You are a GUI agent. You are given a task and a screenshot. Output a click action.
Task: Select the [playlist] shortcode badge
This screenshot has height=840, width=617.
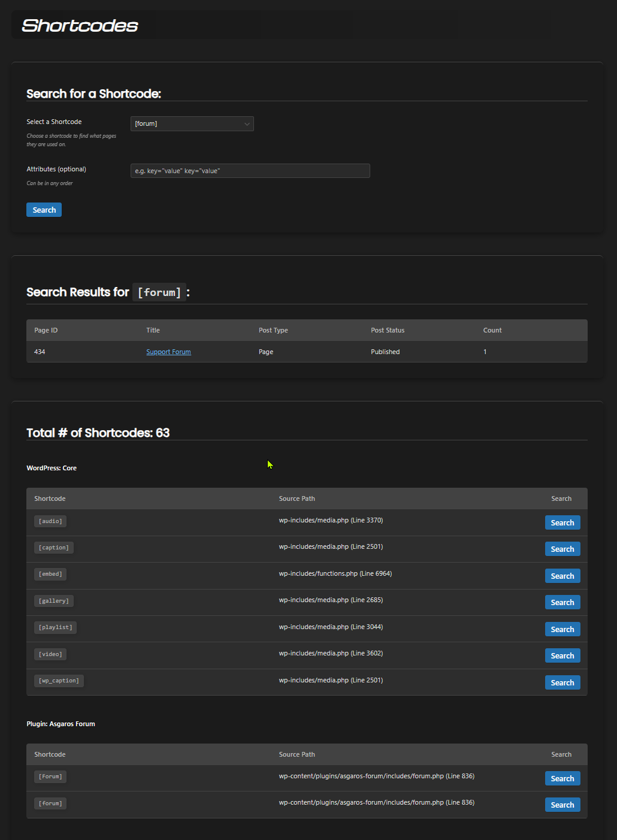(55, 627)
